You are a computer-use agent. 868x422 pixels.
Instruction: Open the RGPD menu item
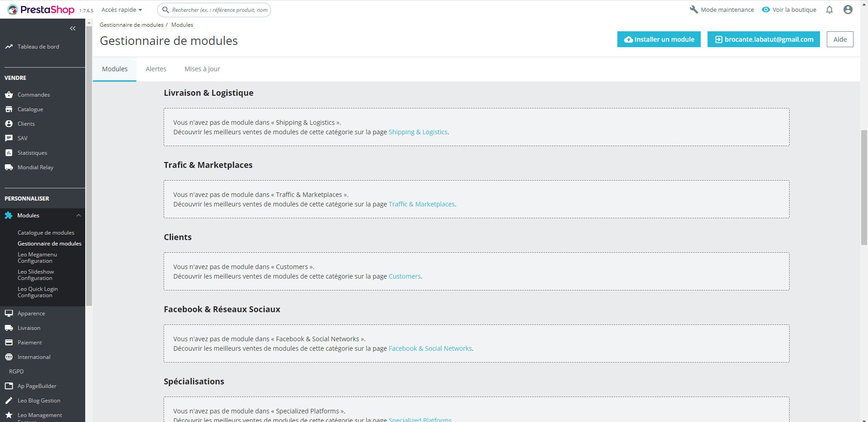(16, 372)
